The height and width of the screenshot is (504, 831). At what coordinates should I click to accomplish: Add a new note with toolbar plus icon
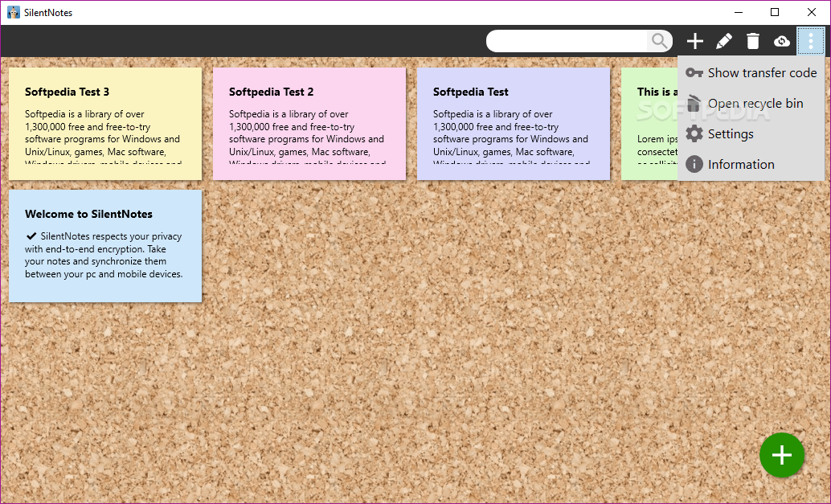(695, 41)
